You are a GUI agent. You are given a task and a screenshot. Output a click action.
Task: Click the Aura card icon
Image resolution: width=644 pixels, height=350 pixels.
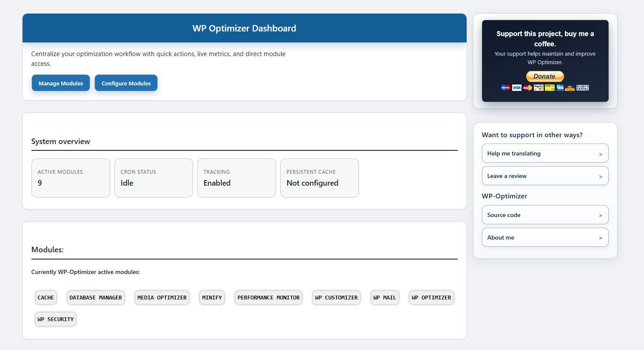point(570,88)
